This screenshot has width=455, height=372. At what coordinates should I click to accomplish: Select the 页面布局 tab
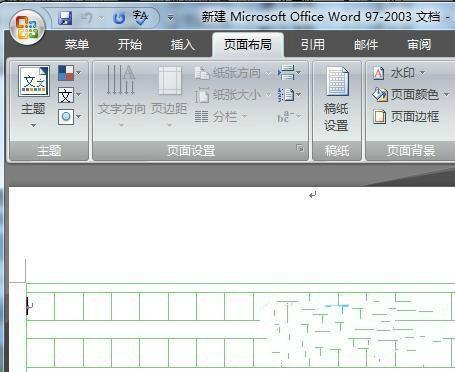pyautogui.click(x=248, y=45)
